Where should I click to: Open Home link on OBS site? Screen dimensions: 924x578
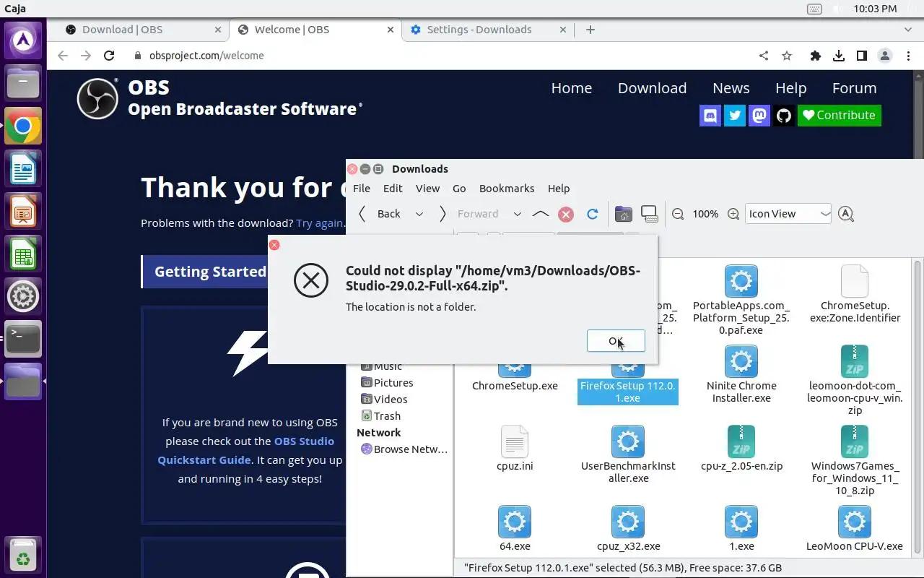pos(572,88)
